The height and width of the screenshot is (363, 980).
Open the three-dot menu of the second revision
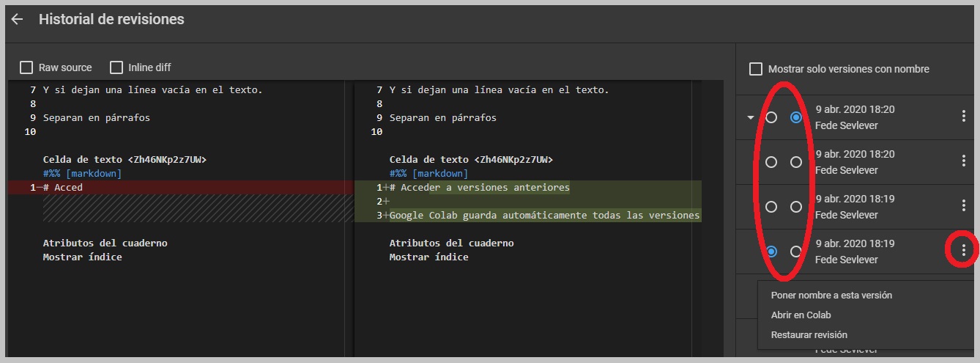[x=963, y=161]
